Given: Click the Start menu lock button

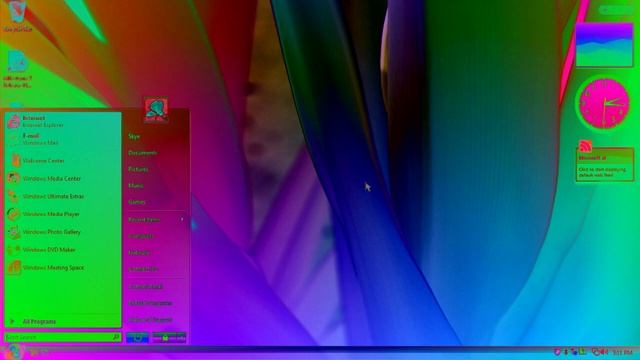Looking at the screenshot, I should point(165,338).
